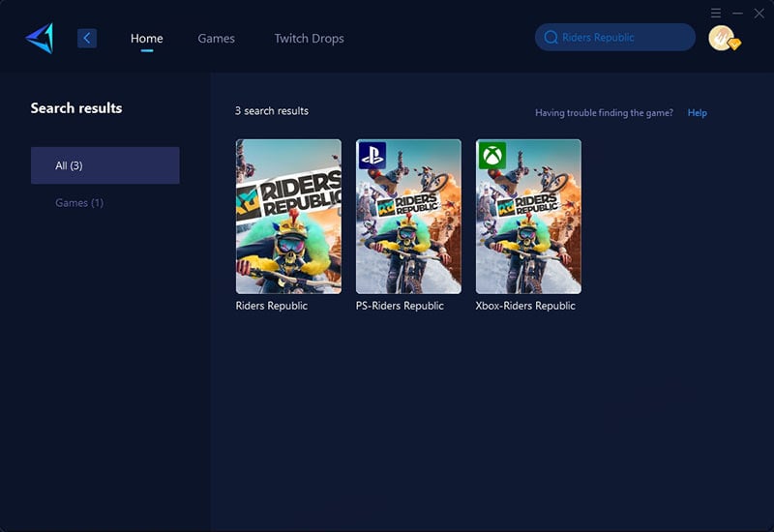Click the Xbox badge on Xbox-Riders Republic

(492, 156)
